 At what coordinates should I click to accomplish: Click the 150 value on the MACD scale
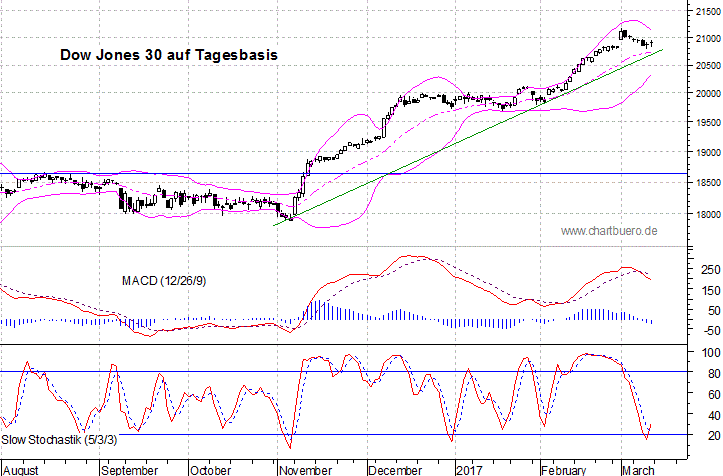711,290
